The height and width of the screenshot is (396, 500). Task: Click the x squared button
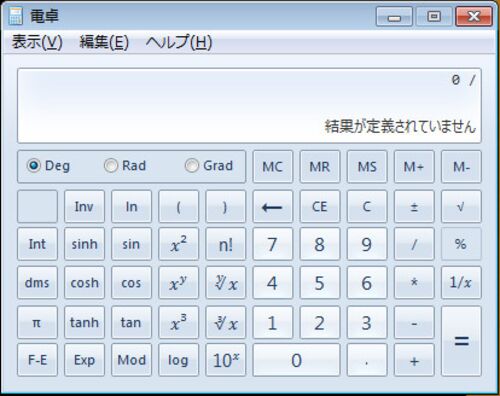click(x=179, y=244)
